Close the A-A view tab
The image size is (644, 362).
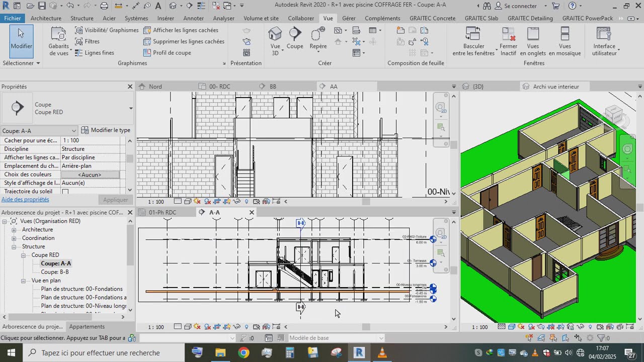click(x=252, y=212)
